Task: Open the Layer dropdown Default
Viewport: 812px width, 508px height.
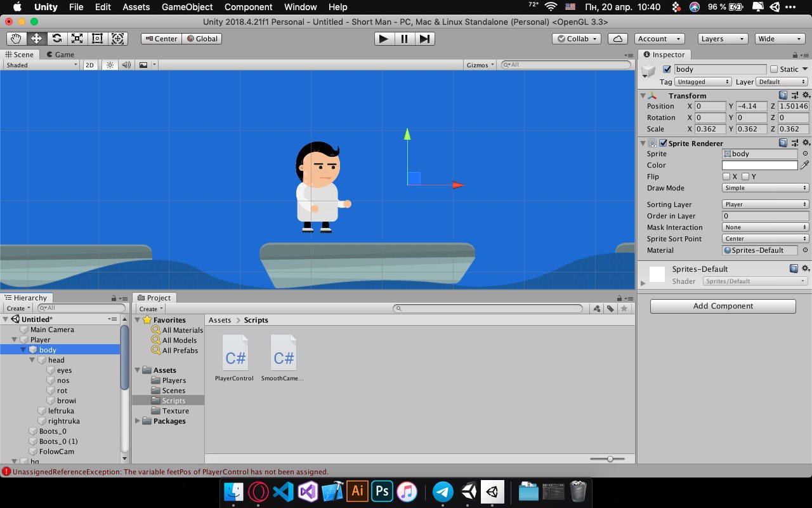Action: pyautogui.click(x=782, y=82)
